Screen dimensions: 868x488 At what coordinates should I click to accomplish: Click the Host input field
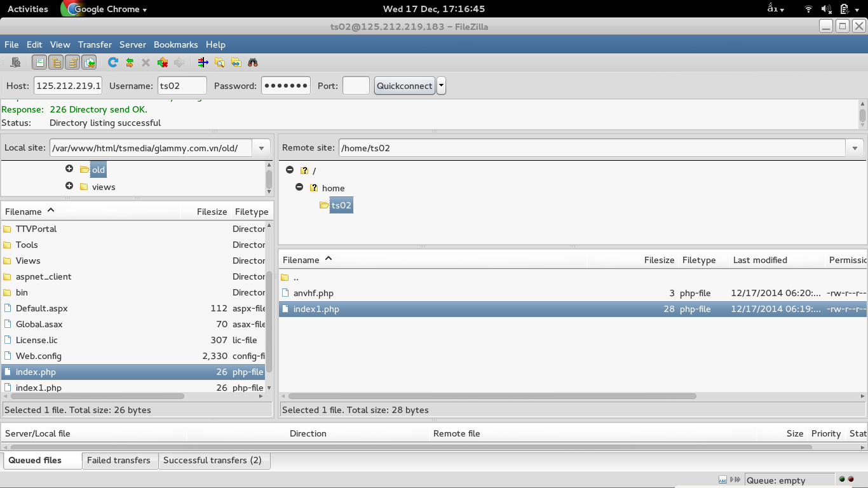coord(67,86)
